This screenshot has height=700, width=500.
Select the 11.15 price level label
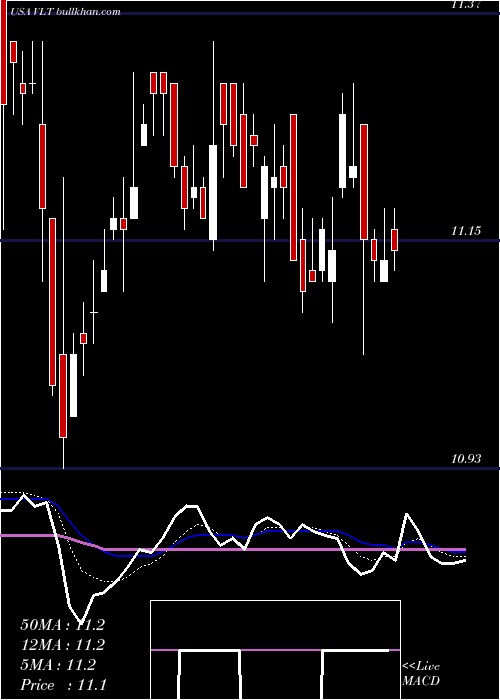466,231
